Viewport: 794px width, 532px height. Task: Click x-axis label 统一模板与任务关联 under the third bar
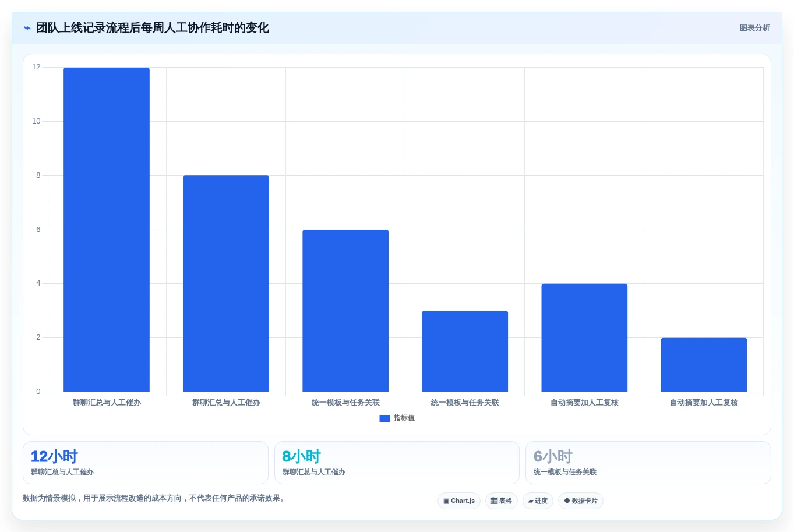pos(345,403)
